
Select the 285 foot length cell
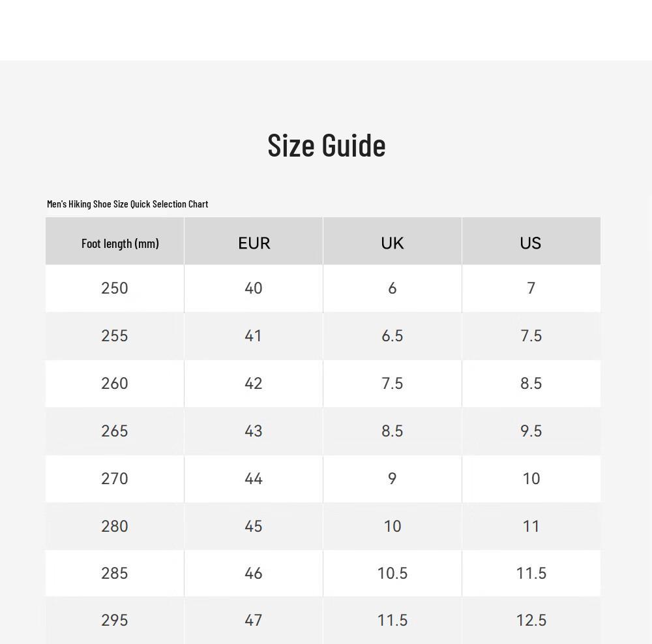[115, 574]
